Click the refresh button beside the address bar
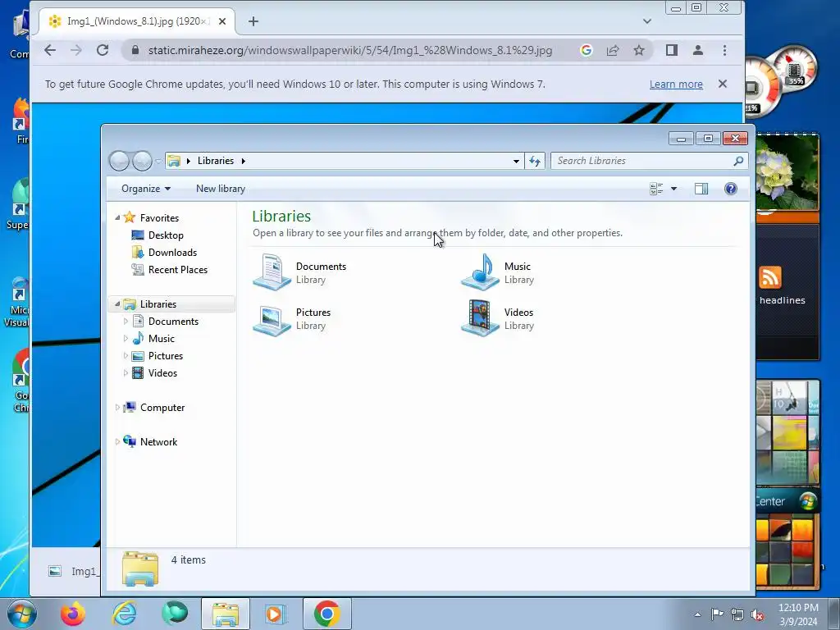 pyautogui.click(x=535, y=161)
